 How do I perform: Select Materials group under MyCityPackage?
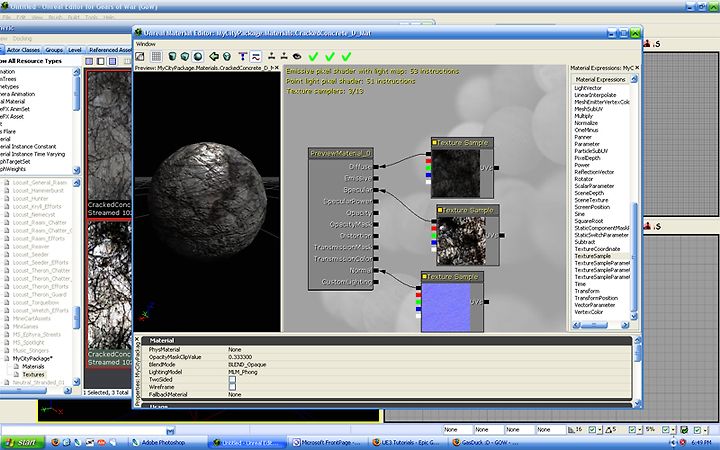coord(34,366)
